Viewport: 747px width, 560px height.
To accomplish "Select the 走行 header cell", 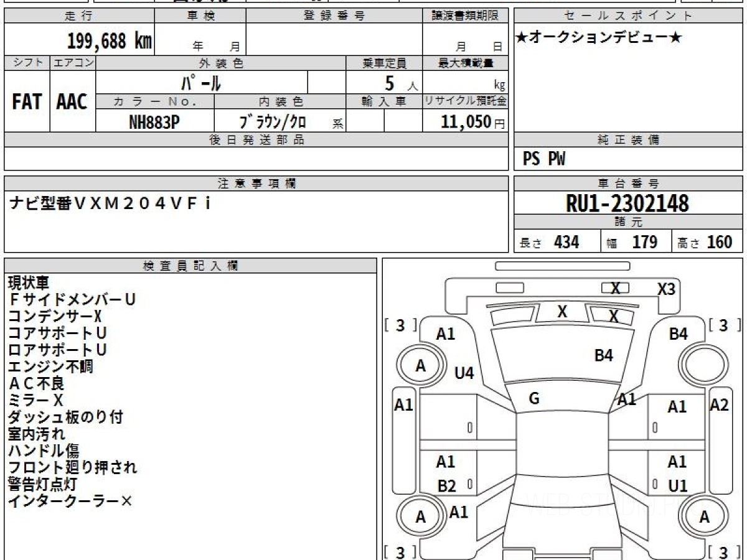I will 79,16.
